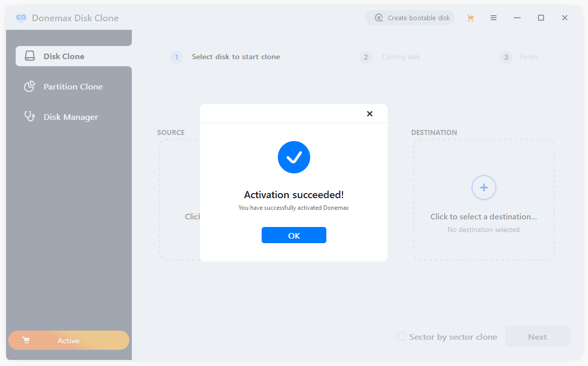Click the cart icon on Active button
This screenshot has height=366, width=588.
[x=26, y=340]
